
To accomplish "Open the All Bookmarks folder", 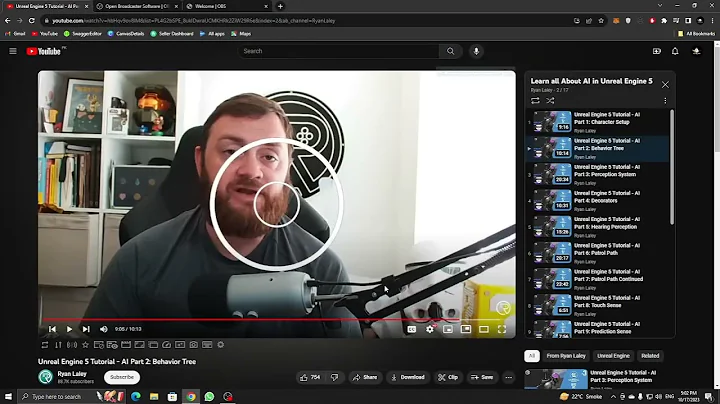I will pyautogui.click(x=697, y=34).
